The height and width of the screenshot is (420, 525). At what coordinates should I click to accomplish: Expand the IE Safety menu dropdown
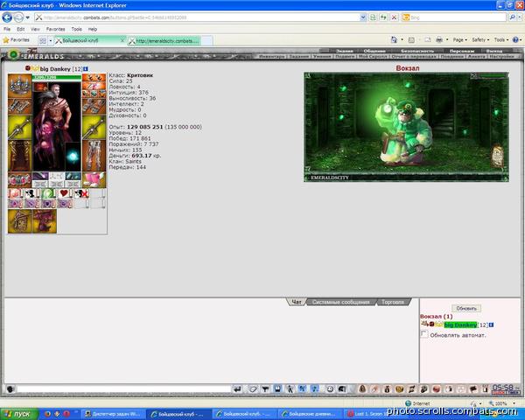click(480, 40)
